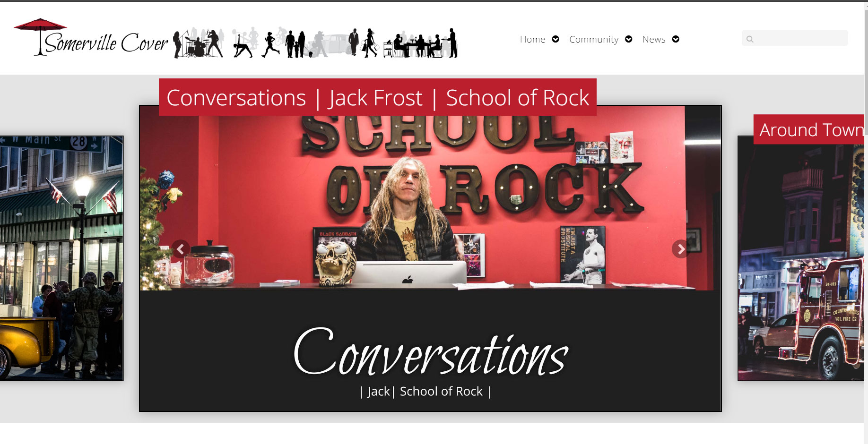Expand the News dropdown arrow

676,39
